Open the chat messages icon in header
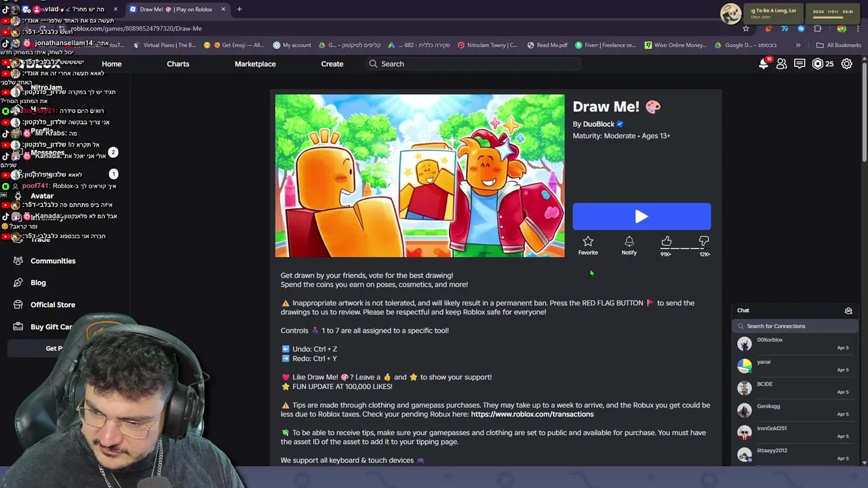This screenshot has height=488, width=868. (800, 64)
